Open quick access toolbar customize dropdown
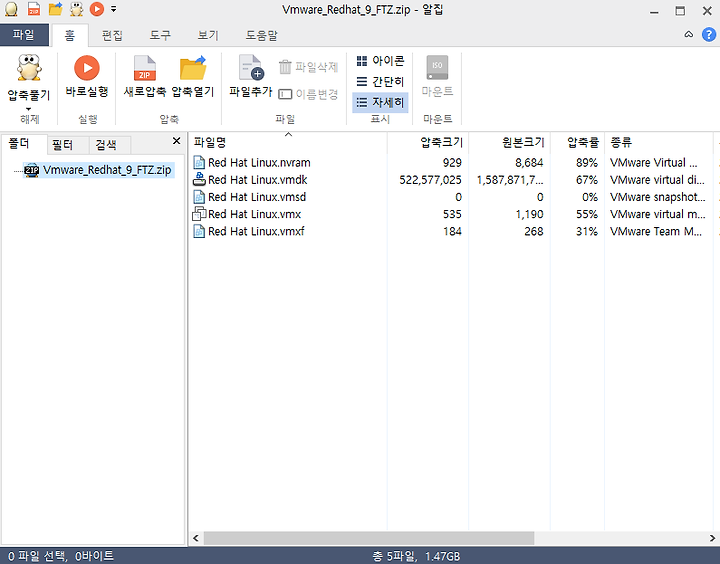The image size is (720, 564). pos(113,9)
